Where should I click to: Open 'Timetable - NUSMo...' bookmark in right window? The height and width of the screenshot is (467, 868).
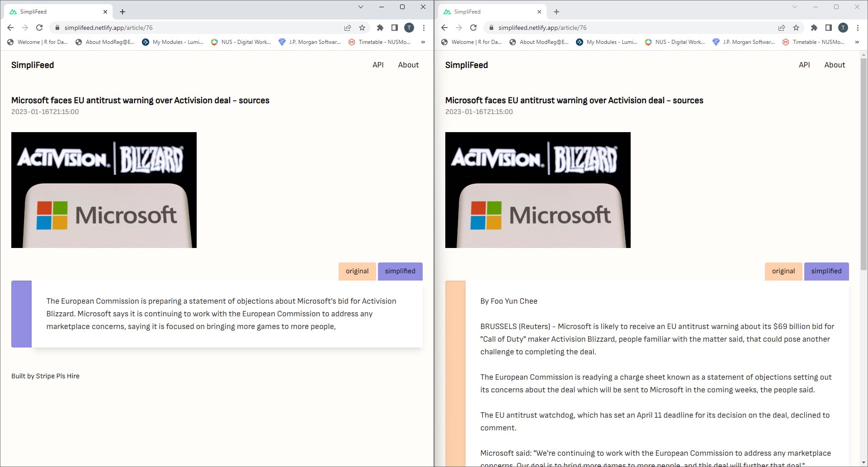coord(814,42)
